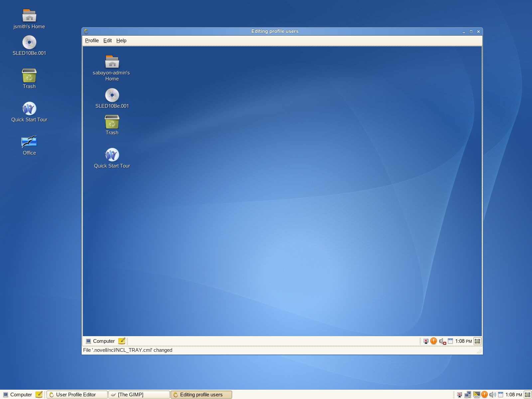532x399 pixels.
Task: Open the Computer menu in the profile panel
Action: click(x=100, y=341)
